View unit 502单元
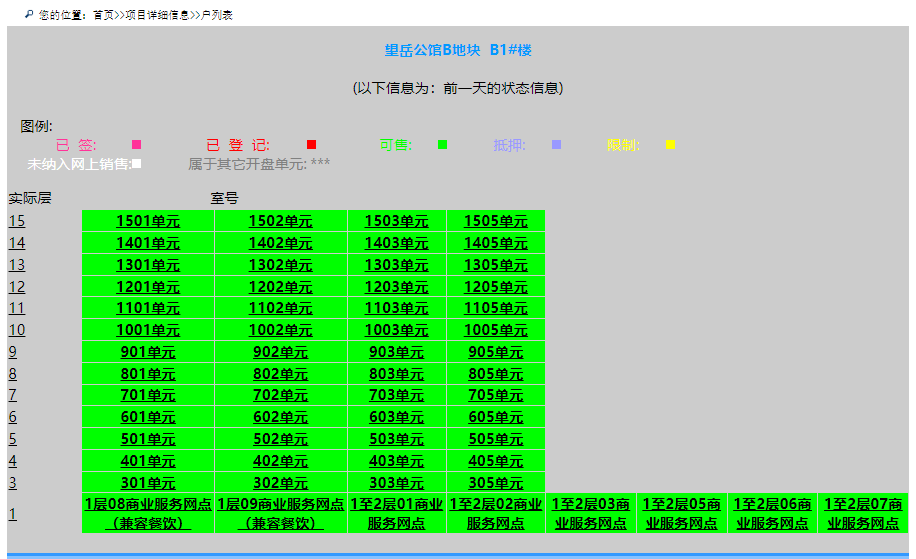 click(280, 439)
